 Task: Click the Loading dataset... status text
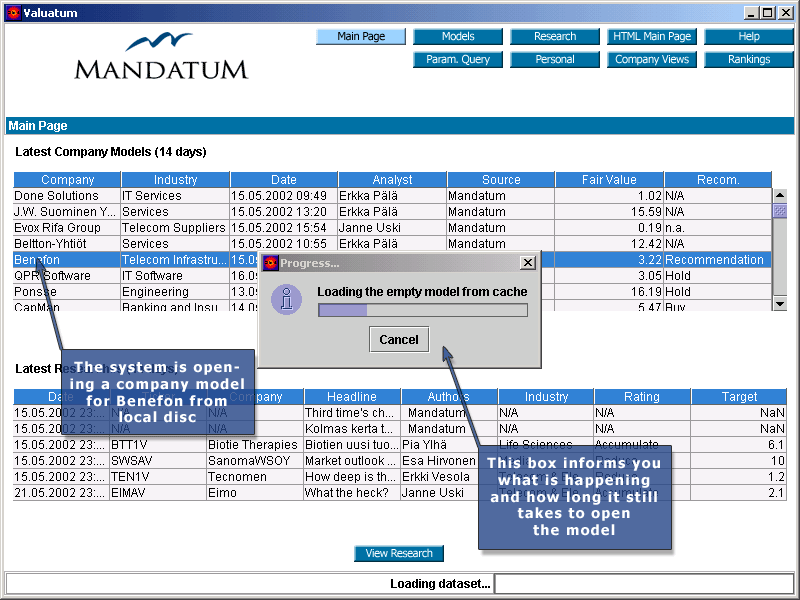point(440,584)
